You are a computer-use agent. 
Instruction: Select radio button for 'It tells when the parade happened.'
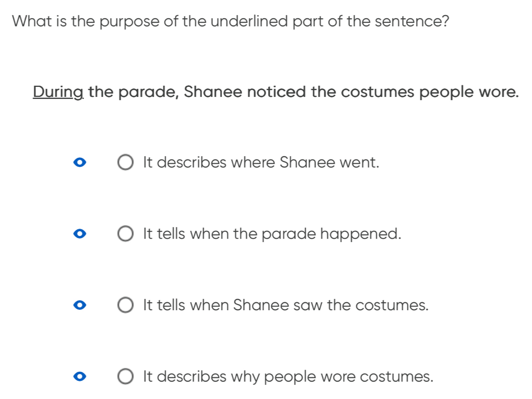pyautogui.click(x=125, y=234)
